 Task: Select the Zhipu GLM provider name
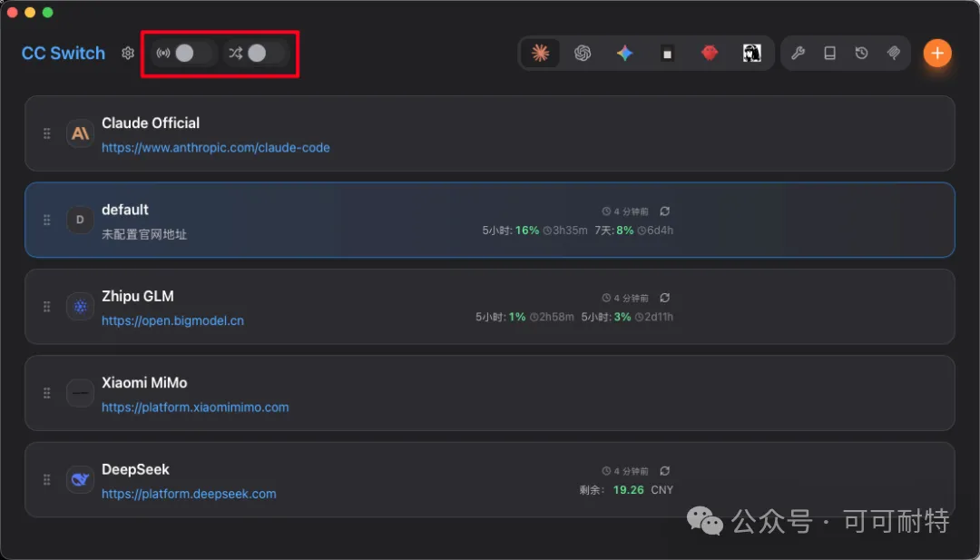pos(138,296)
